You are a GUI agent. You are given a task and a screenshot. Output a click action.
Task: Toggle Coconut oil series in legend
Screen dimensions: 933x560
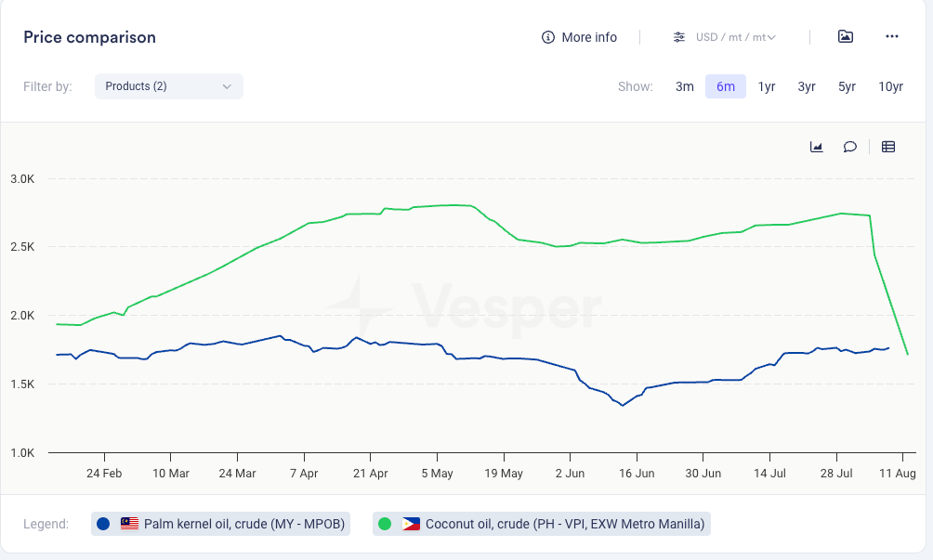(564, 524)
